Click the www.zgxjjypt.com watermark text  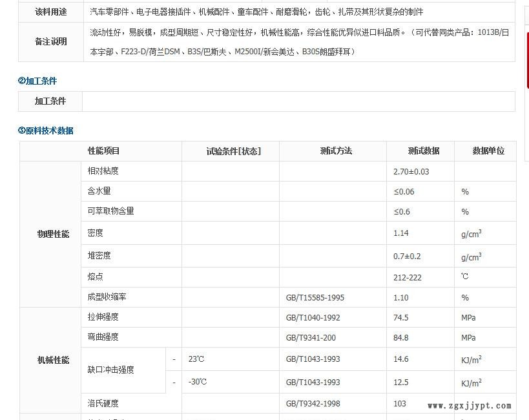[470, 406]
